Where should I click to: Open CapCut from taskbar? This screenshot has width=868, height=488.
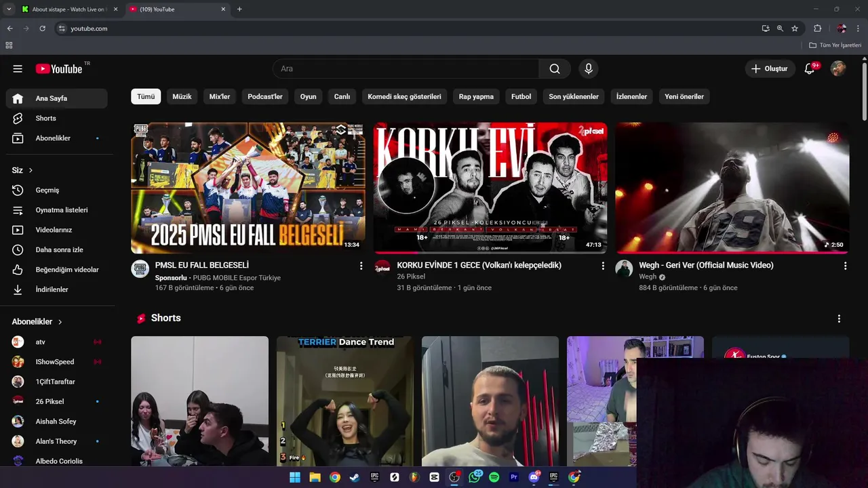[434, 477]
